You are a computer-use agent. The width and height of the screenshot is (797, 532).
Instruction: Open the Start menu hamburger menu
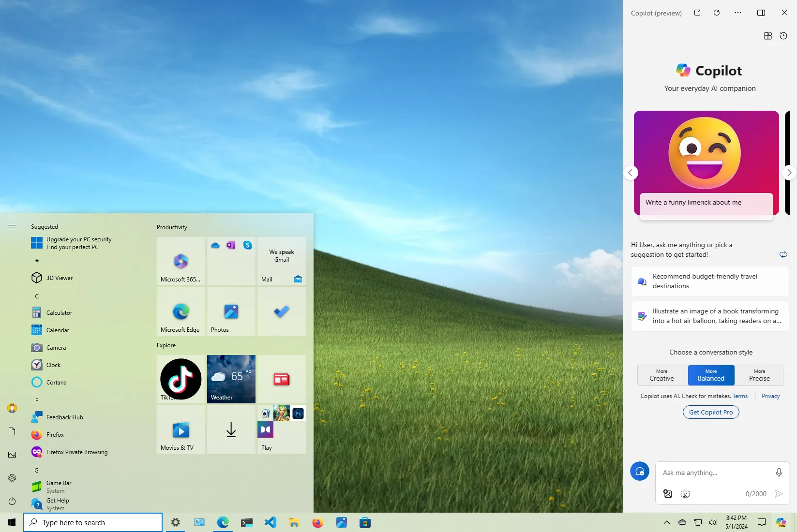(12, 226)
